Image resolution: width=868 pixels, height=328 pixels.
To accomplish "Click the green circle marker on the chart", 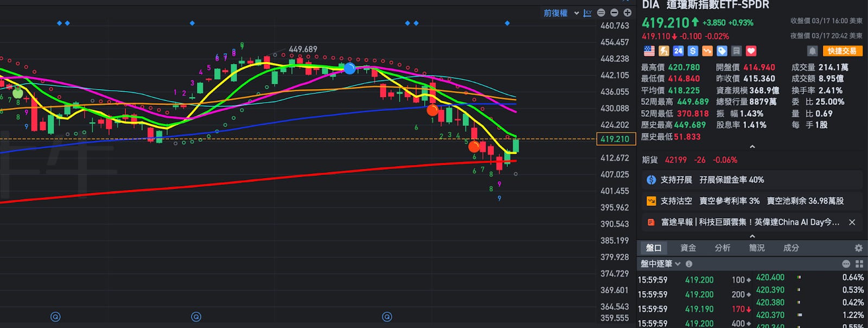I will (18, 92).
